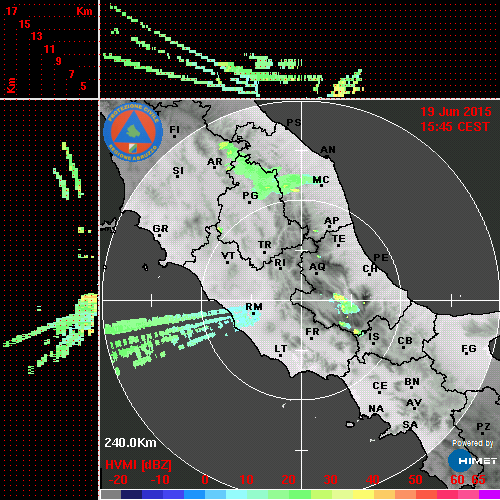The image size is (500, 500).
Task: Click the yellow storm cell near IS
Action: coord(357,332)
